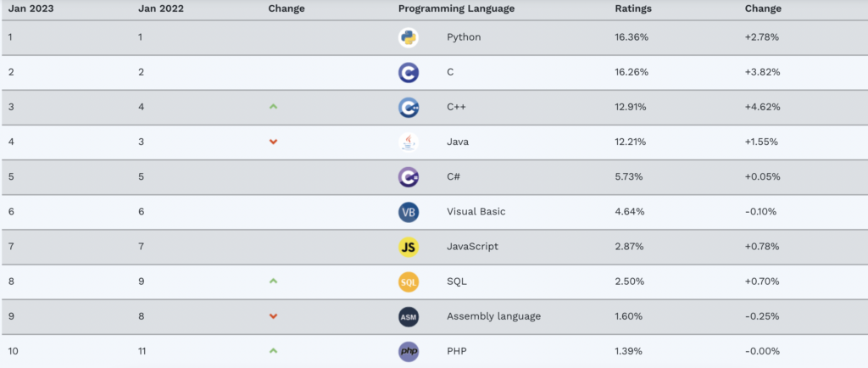Click the green up arrow for PHP
The image size is (868, 368).
[273, 350]
